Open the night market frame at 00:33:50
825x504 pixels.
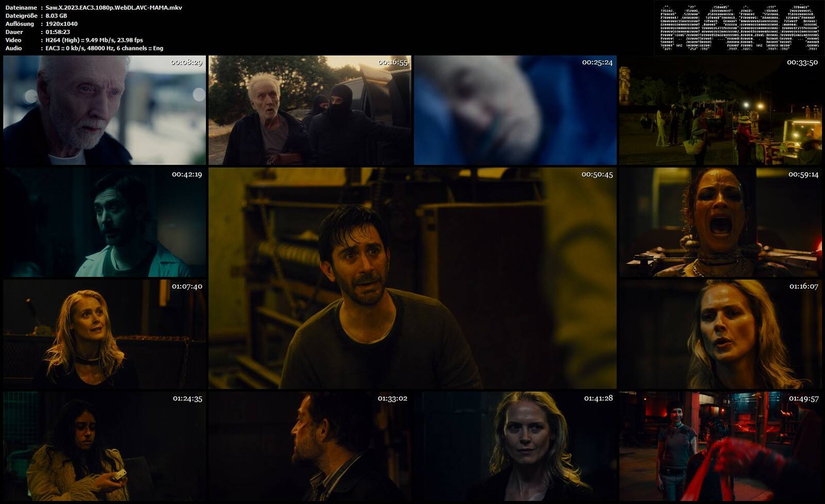point(720,110)
